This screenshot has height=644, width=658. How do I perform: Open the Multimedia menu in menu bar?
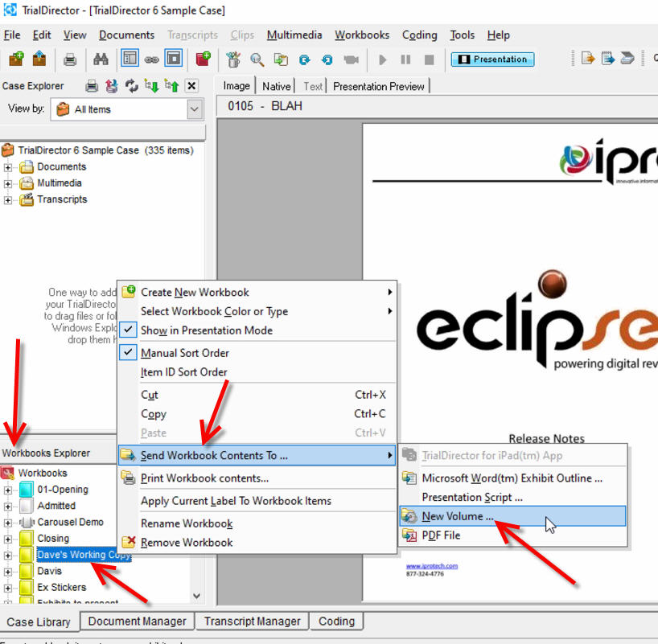[x=294, y=35]
